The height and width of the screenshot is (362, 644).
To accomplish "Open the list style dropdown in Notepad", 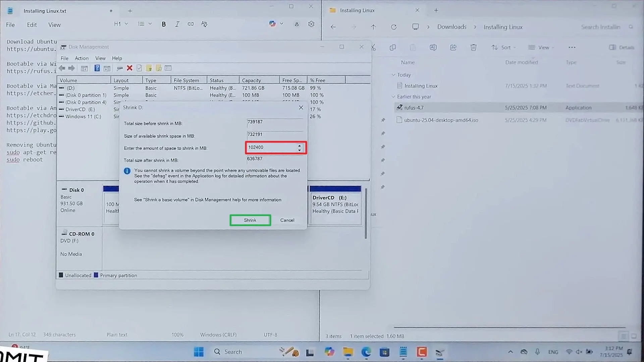I will pyautogui.click(x=145, y=24).
